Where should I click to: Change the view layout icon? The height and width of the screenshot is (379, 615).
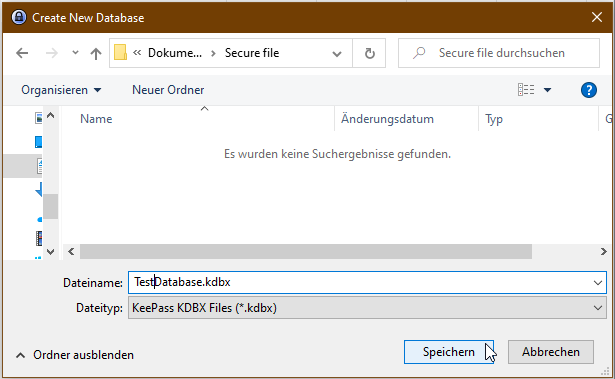(526, 90)
